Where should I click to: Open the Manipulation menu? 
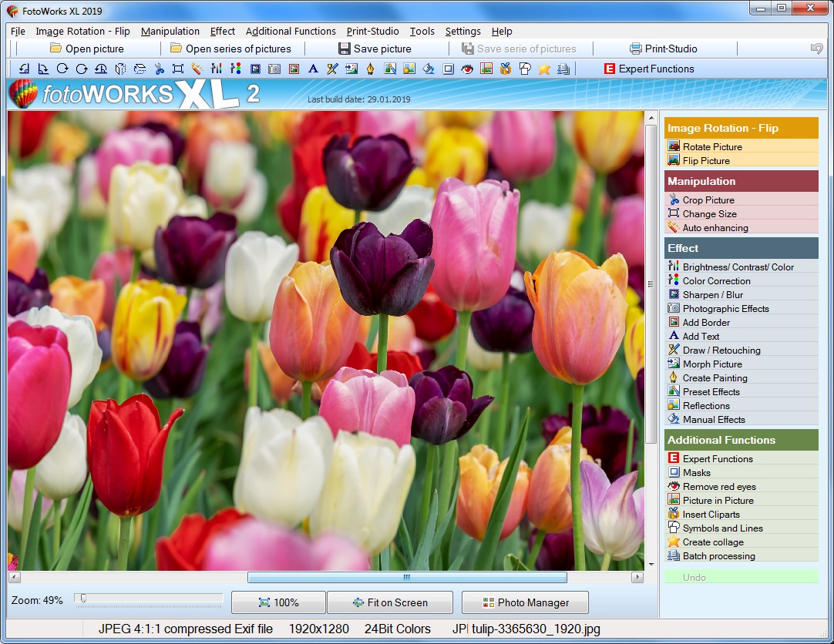pyautogui.click(x=170, y=32)
